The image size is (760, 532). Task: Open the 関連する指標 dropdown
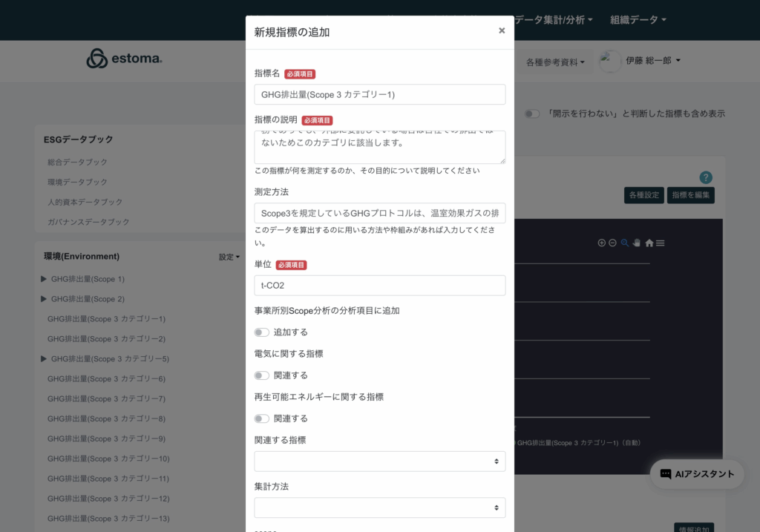point(379,462)
